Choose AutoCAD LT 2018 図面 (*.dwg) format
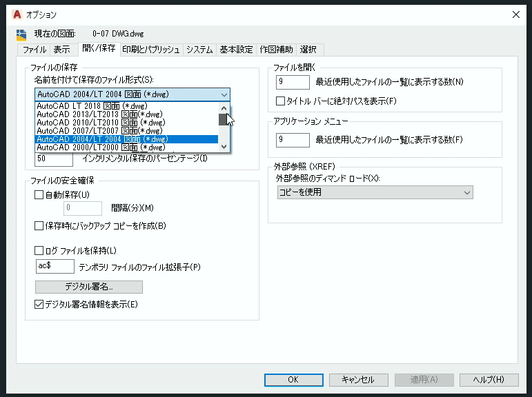 [126, 105]
